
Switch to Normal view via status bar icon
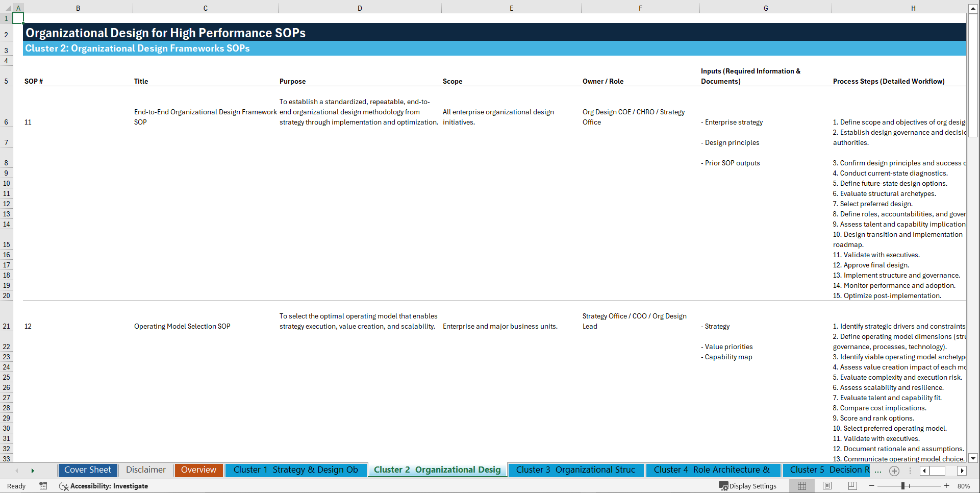point(801,486)
